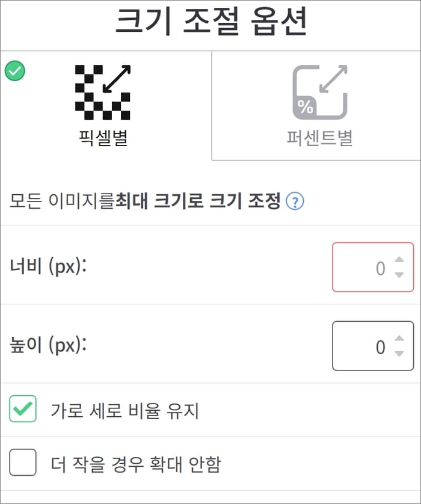Click the 가로 세로 비율 유지 label text
The width and height of the screenshot is (421, 504).
(x=124, y=410)
